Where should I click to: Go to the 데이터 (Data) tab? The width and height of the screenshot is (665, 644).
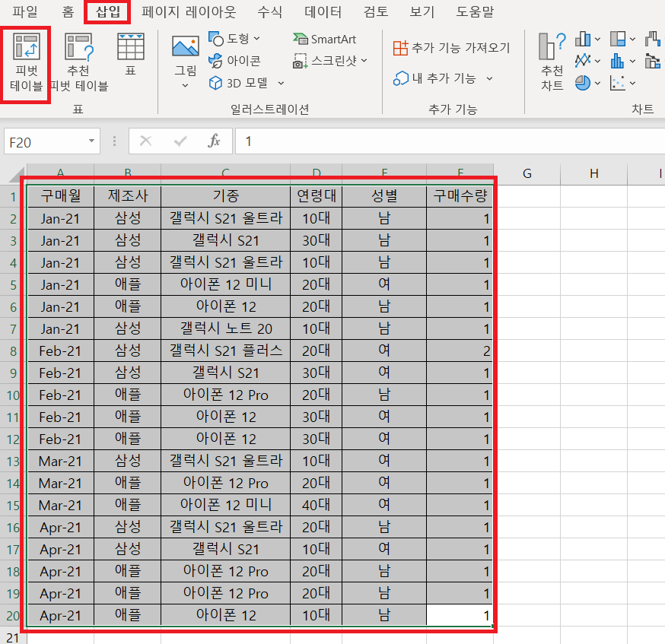pyautogui.click(x=323, y=12)
